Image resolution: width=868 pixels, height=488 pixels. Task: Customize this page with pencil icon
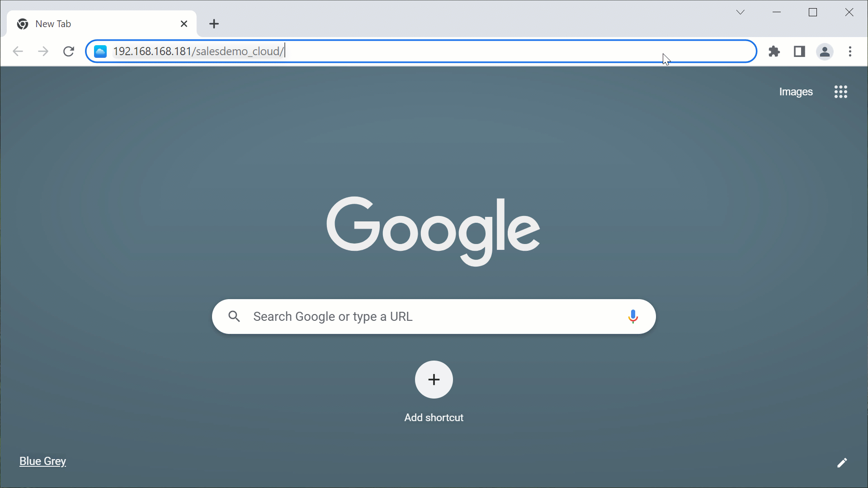[842, 463]
